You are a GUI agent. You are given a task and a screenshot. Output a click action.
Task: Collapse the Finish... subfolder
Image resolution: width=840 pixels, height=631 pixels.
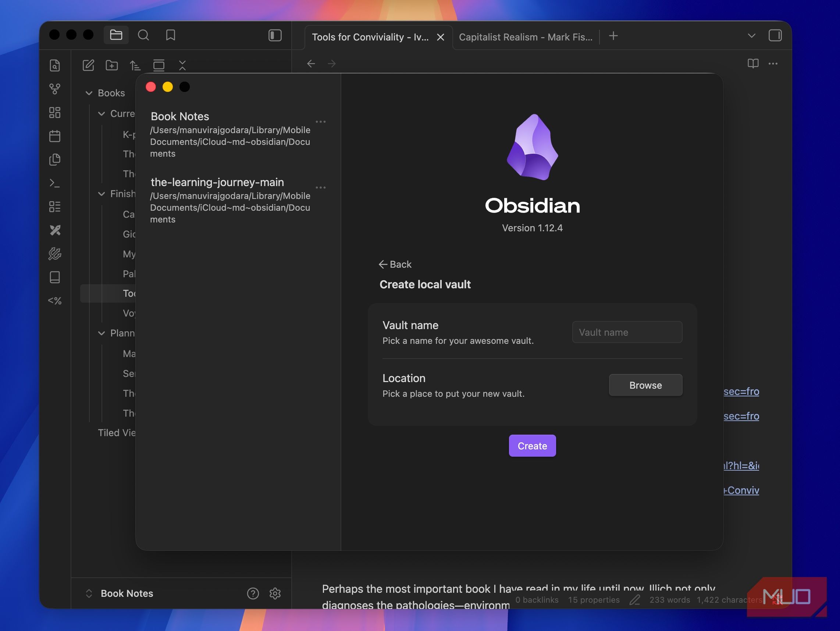click(x=102, y=194)
